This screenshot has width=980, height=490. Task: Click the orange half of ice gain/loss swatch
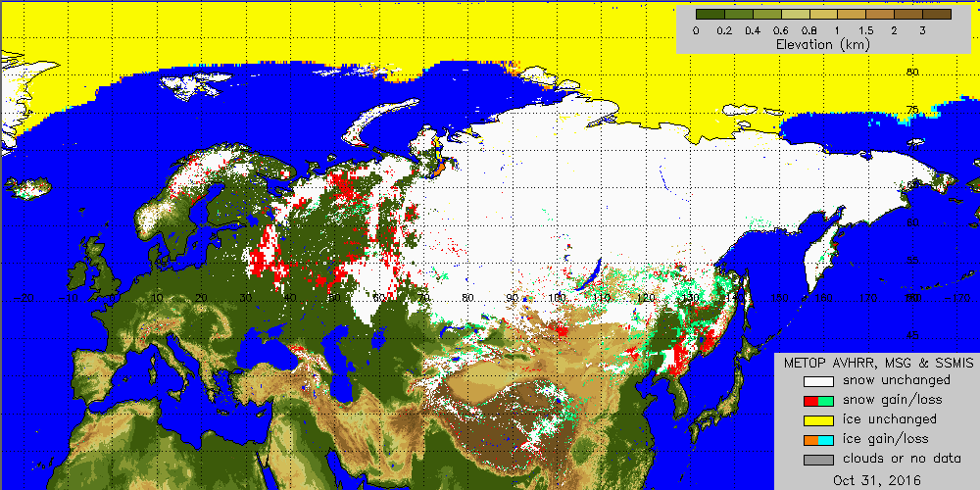tap(811, 439)
